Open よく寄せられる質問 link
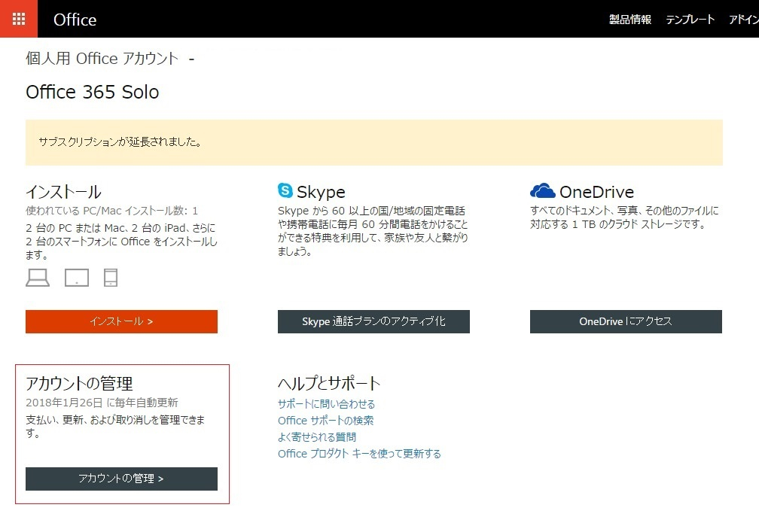Screen dimensions: 759x532 point(317,436)
